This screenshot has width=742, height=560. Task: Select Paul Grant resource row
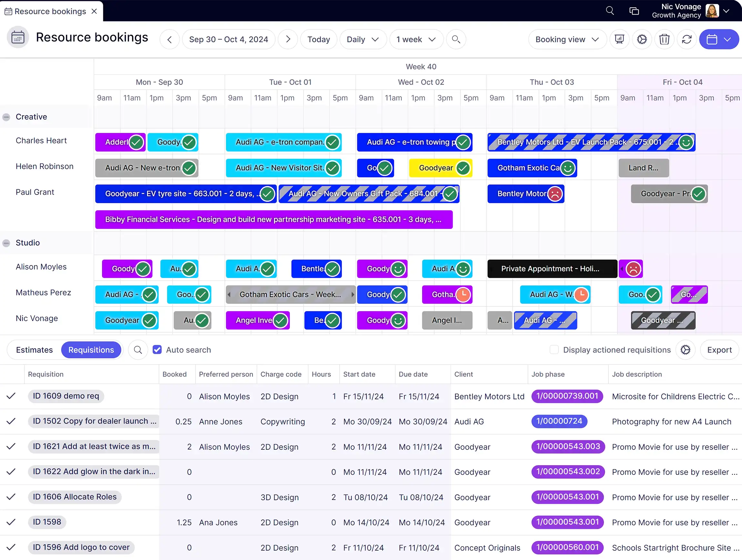[x=35, y=192]
